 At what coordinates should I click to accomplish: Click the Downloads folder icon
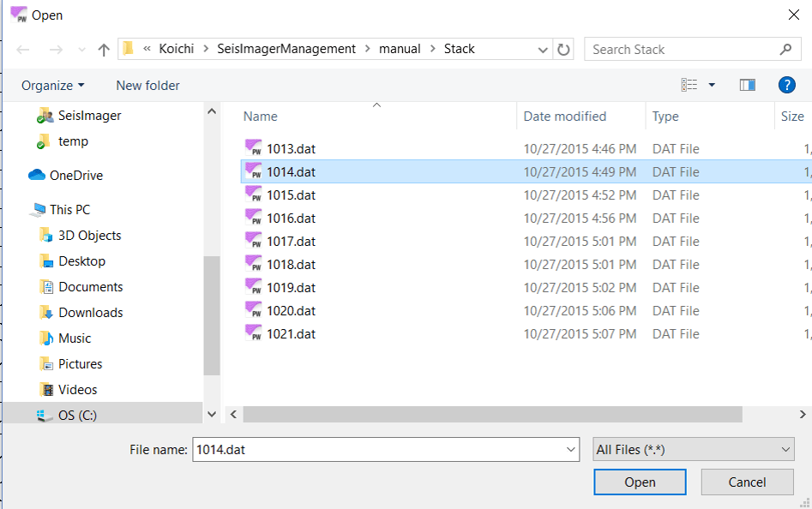(46, 313)
